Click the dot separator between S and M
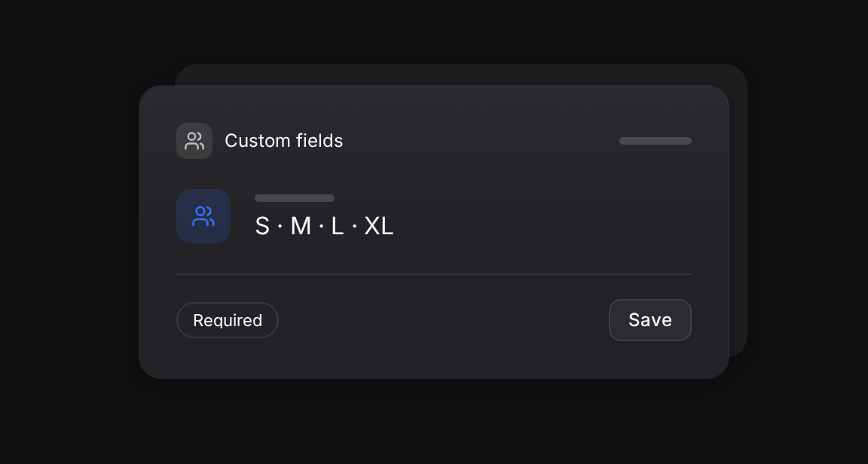The image size is (868, 464). (x=280, y=227)
